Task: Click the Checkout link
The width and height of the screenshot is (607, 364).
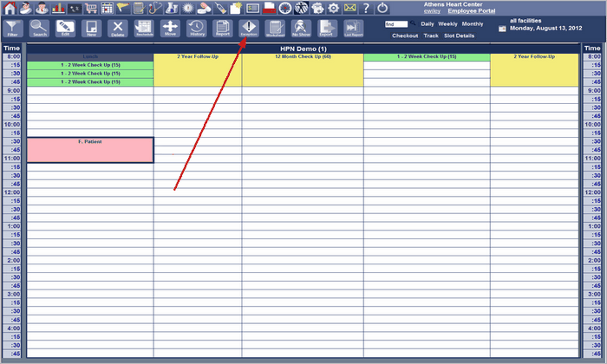Action: coord(405,36)
